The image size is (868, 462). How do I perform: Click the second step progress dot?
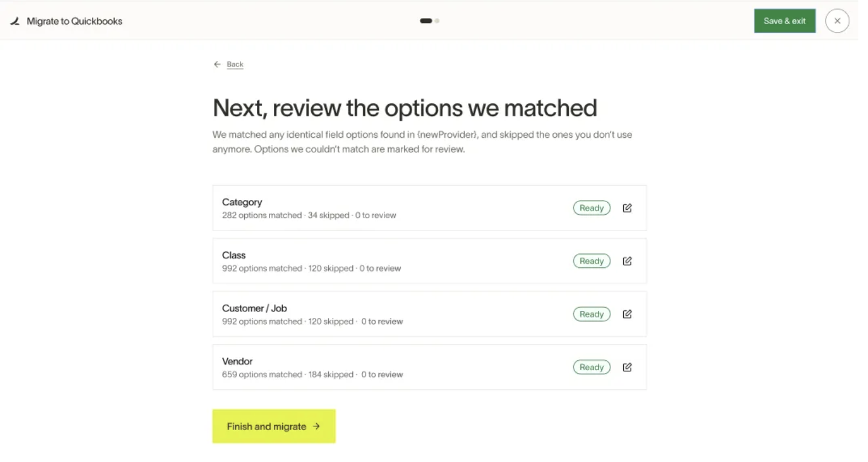click(437, 21)
